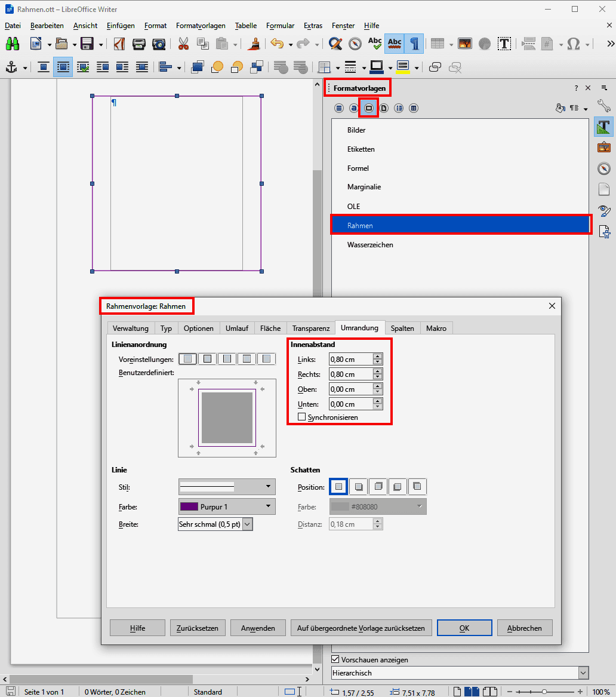Expand the Breite width dropdown

[x=247, y=524]
